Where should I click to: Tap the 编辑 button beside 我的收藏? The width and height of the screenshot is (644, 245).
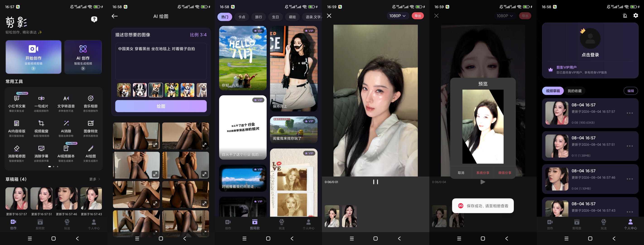pos(630,91)
